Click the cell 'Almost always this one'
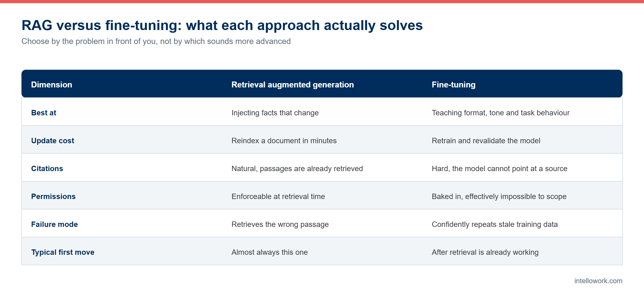This screenshot has width=644, height=295. [x=269, y=252]
